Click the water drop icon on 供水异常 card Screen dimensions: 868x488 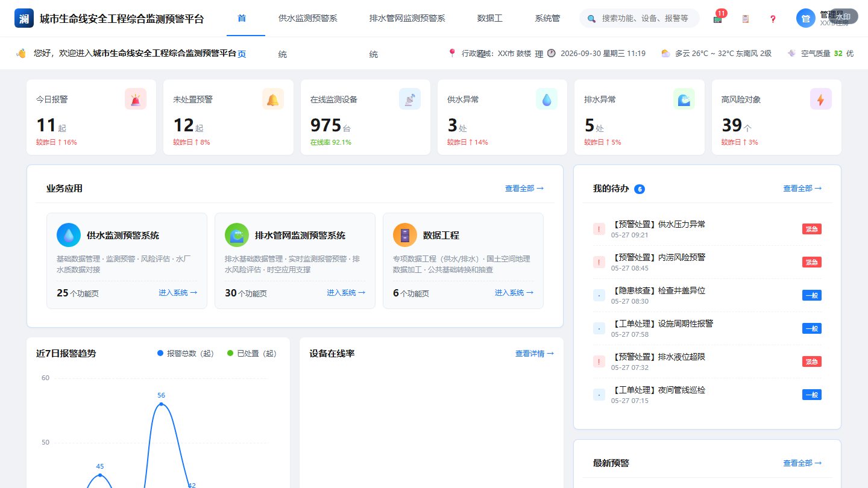(547, 99)
